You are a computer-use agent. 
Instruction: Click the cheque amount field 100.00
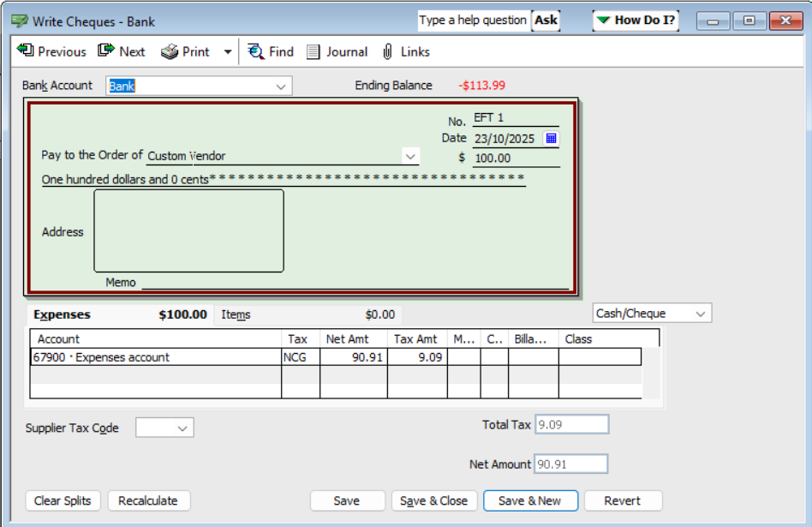click(x=516, y=158)
